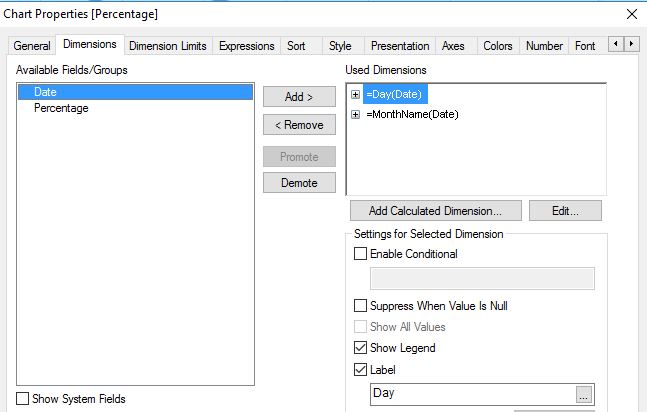Open Label expression editor ellipsis button
Image resolution: width=647 pixels, height=412 pixels.
[584, 394]
